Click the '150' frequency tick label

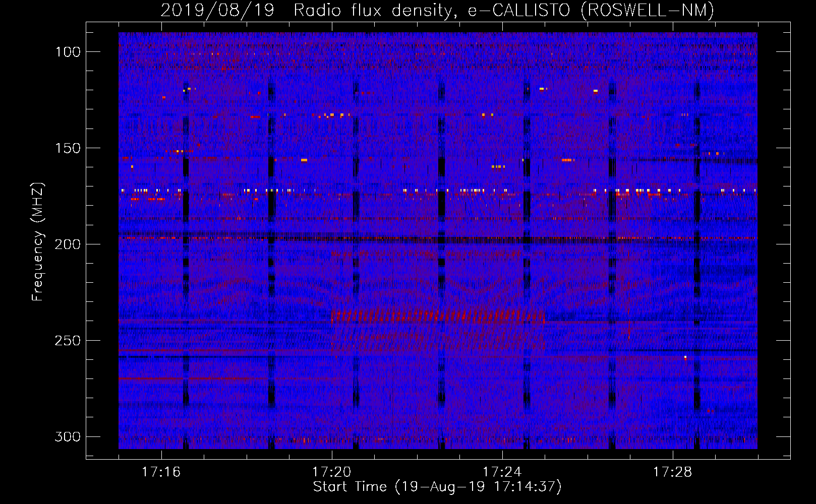click(x=68, y=148)
